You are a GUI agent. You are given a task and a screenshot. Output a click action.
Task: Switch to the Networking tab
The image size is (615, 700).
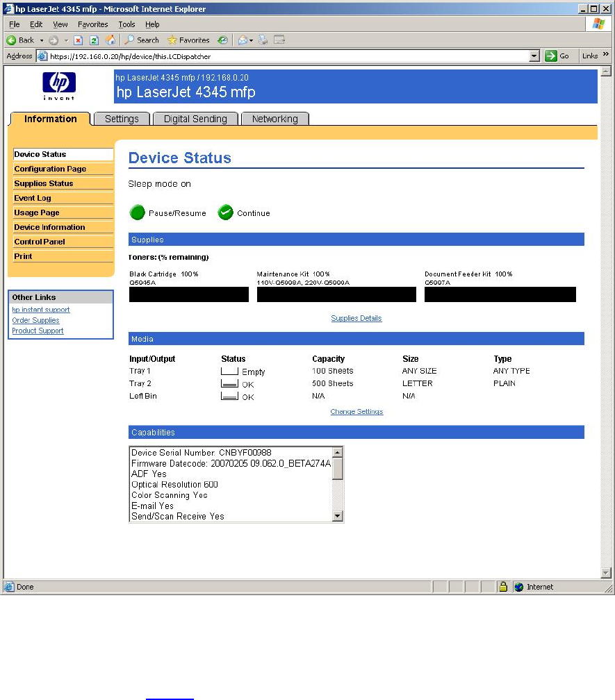click(x=274, y=119)
